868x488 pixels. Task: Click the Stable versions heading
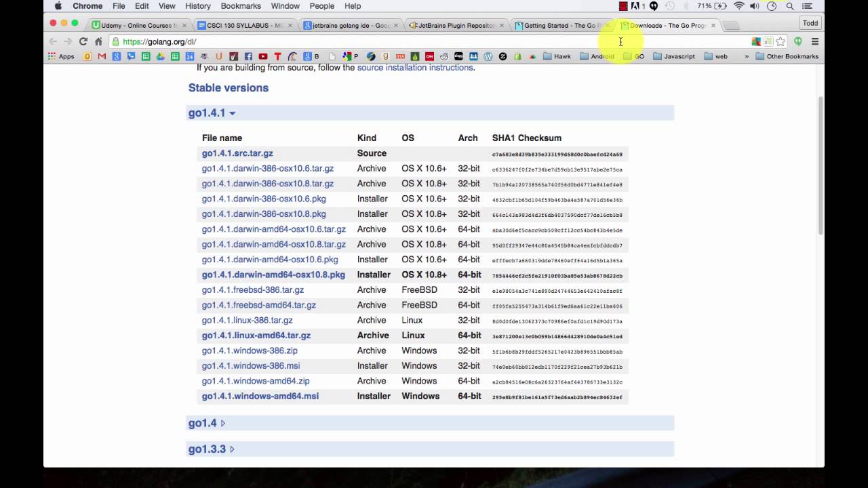pyautogui.click(x=229, y=87)
